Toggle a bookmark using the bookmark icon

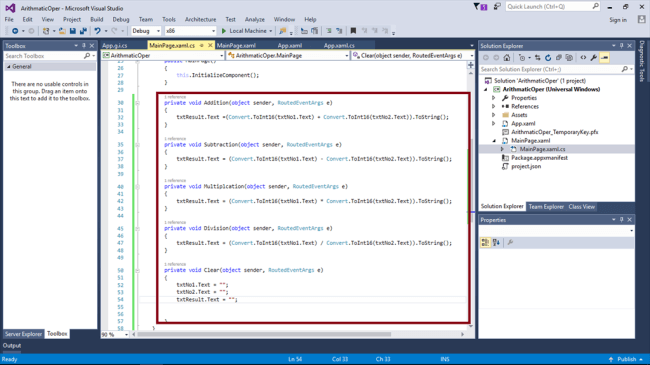tap(353, 31)
